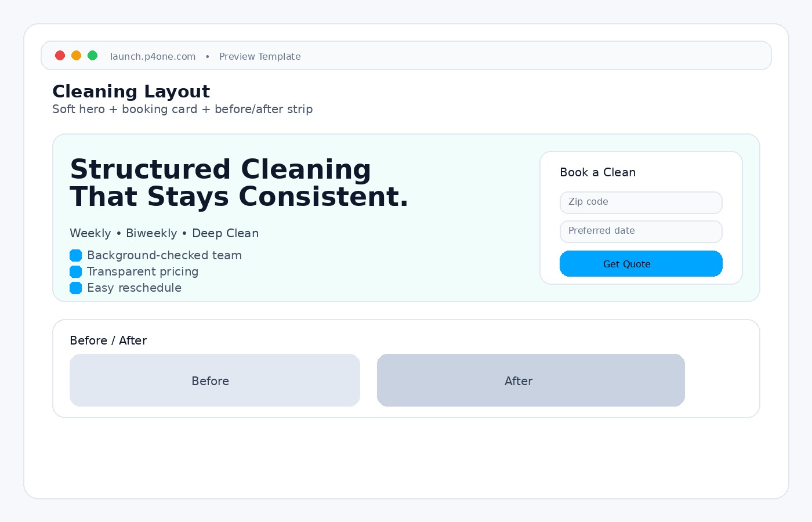Viewport: 812px width, 522px height.
Task: Click the red traffic light dot
Action: (60, 56)
